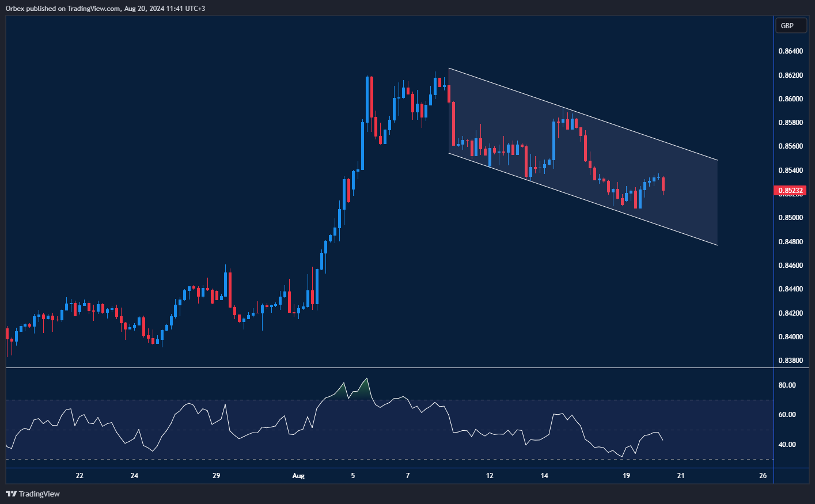This screenshot has height=504, width=815.
Task: Click the 0.84000 price level value
Action: point(790,337)
